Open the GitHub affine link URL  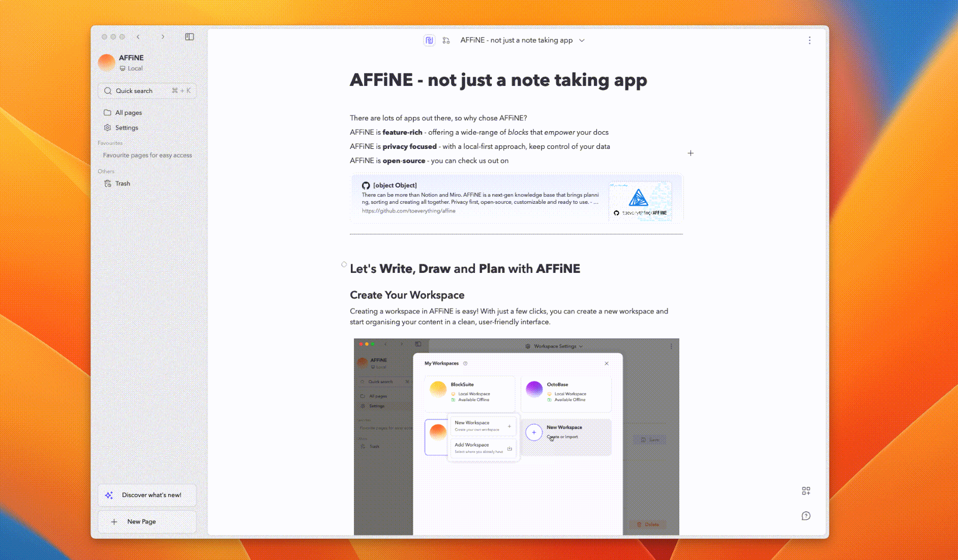[x=408, y=211]
